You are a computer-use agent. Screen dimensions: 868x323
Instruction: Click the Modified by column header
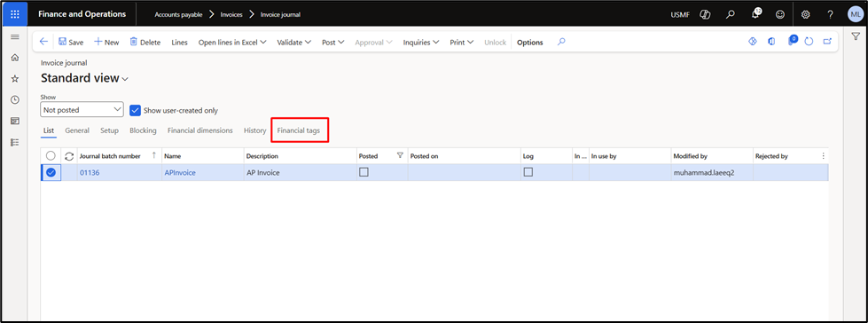click(691, 156)
